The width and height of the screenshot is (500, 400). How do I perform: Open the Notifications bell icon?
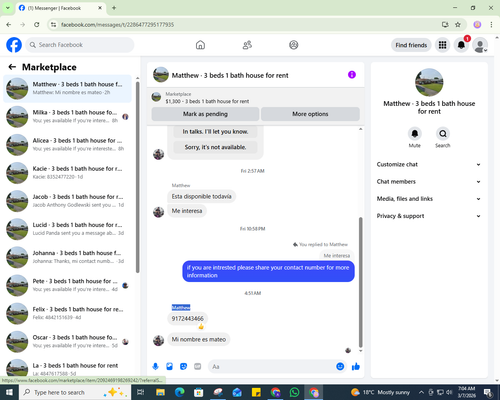461,45
